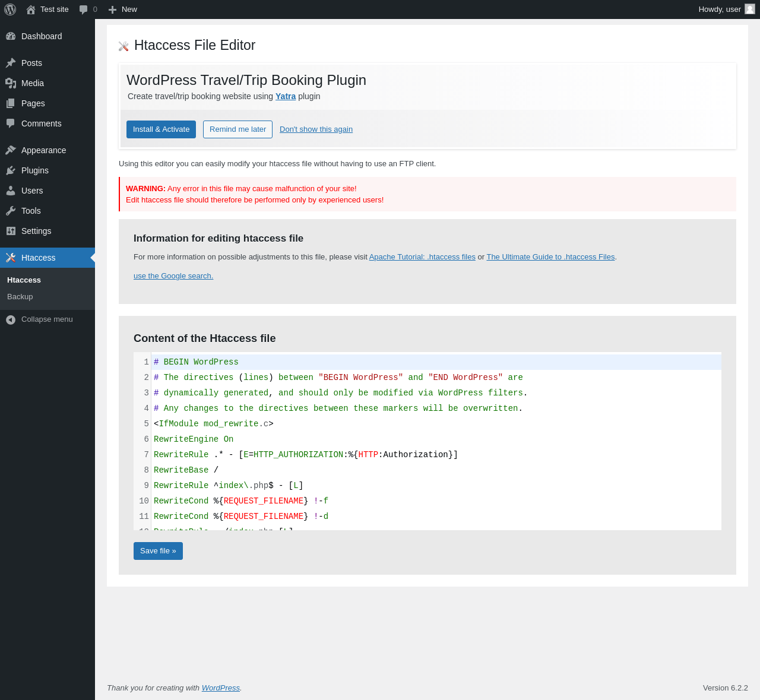This screenshot has width=760, height=700.
Task: Open The Ultimate Guide to .htaccess Files
Action: pyautogui.click(x=550, y=257)
